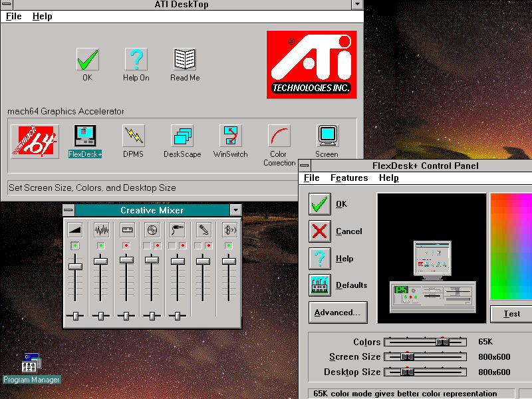The width and height of the screenshot is (532, 399).
Task: Click the Desktop Size slider thumb
Action: coord(407,372)
